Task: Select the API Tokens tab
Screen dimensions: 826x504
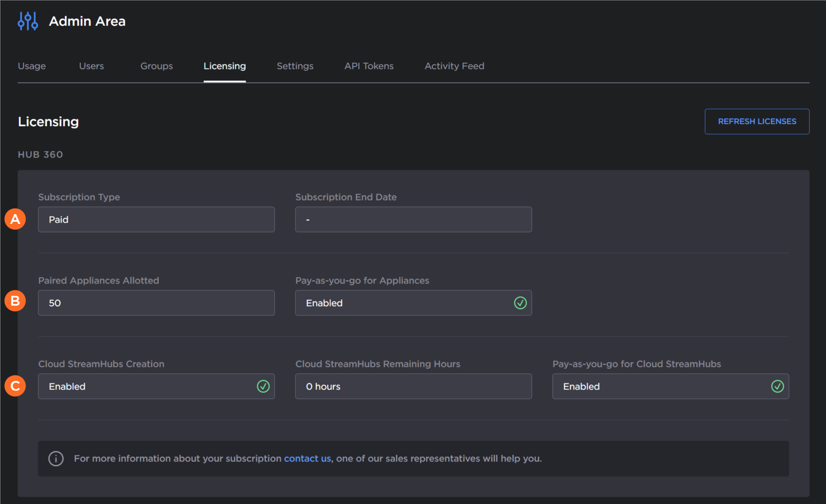Action: (369, 66)
